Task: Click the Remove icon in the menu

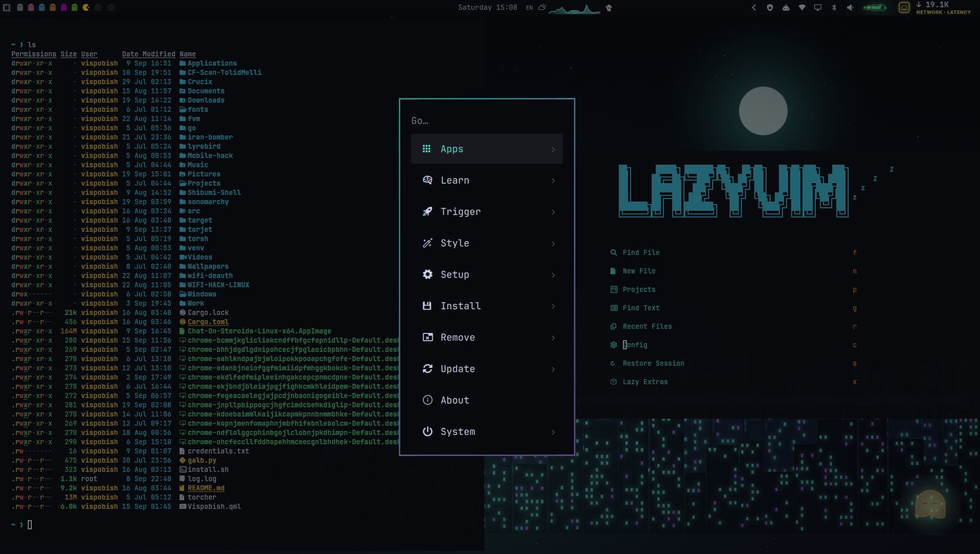Action: point(427,337)
